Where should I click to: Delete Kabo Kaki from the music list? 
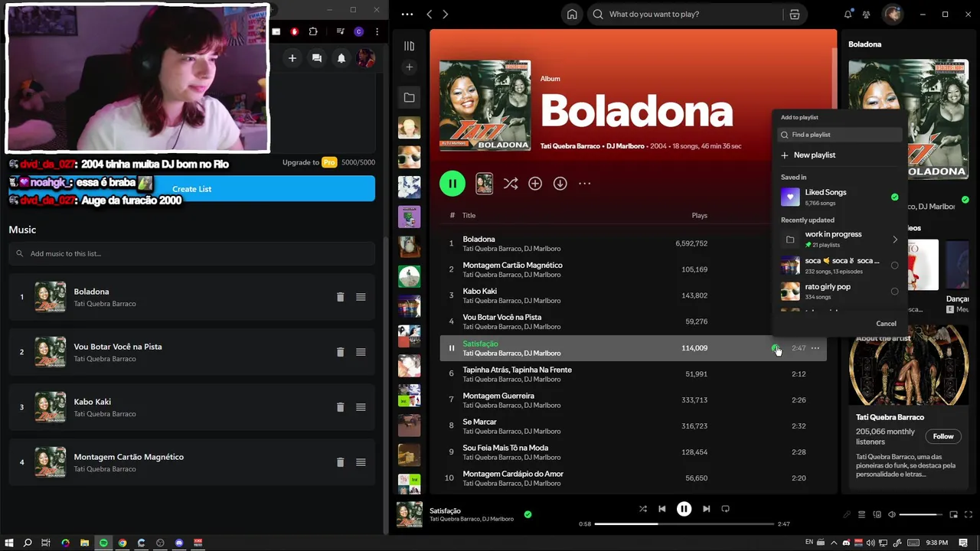point(340,407)
